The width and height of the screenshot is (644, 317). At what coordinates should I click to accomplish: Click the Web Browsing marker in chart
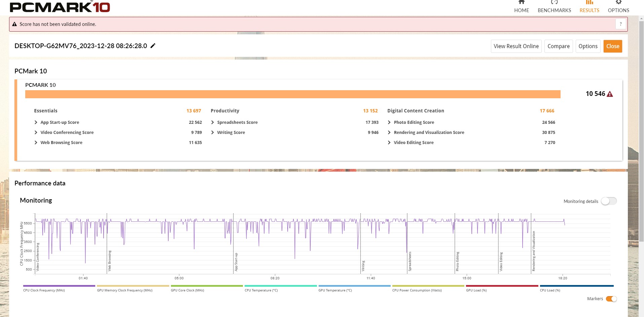coord(109,261)
